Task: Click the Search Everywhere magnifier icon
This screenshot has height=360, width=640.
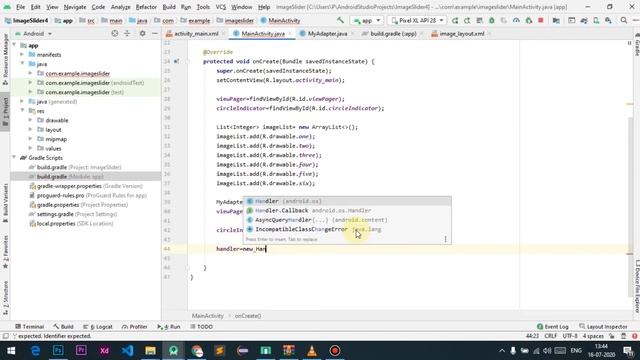Action: (x=624, y=20)
